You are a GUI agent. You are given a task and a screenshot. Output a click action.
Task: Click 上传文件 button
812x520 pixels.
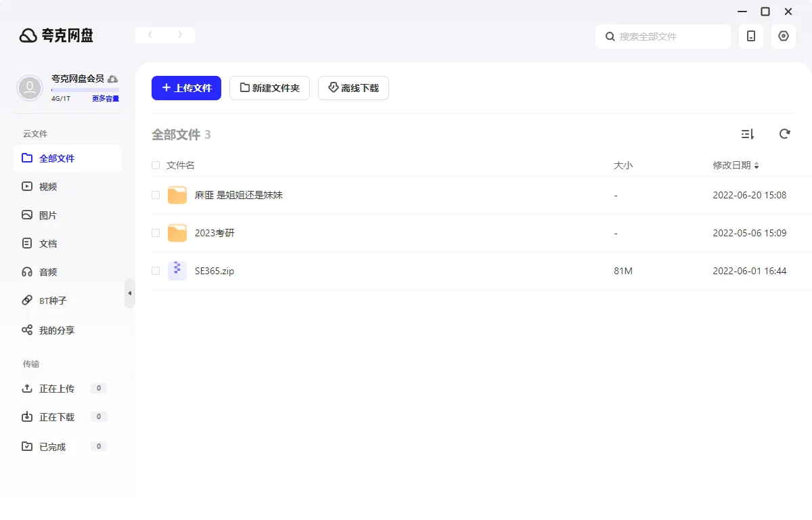(x=186, y=88)
